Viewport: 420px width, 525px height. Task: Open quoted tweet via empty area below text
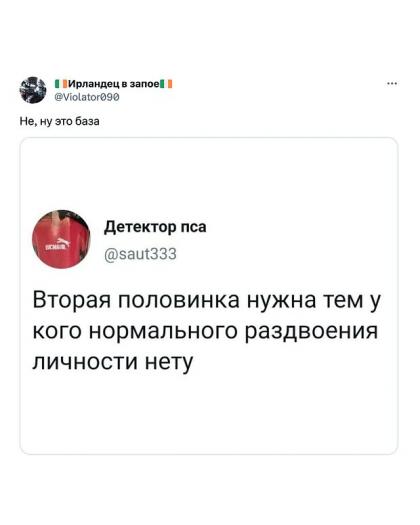209,414
